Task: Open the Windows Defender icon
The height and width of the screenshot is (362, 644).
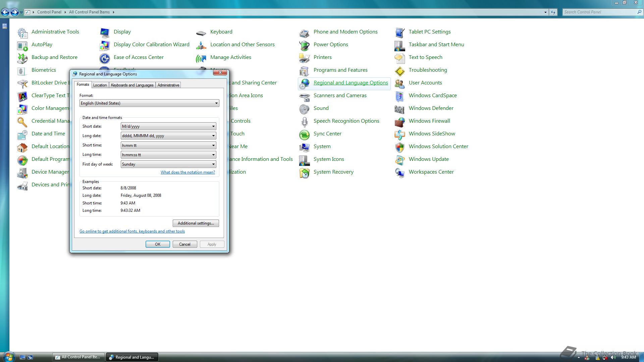Action: click(400, 109)
